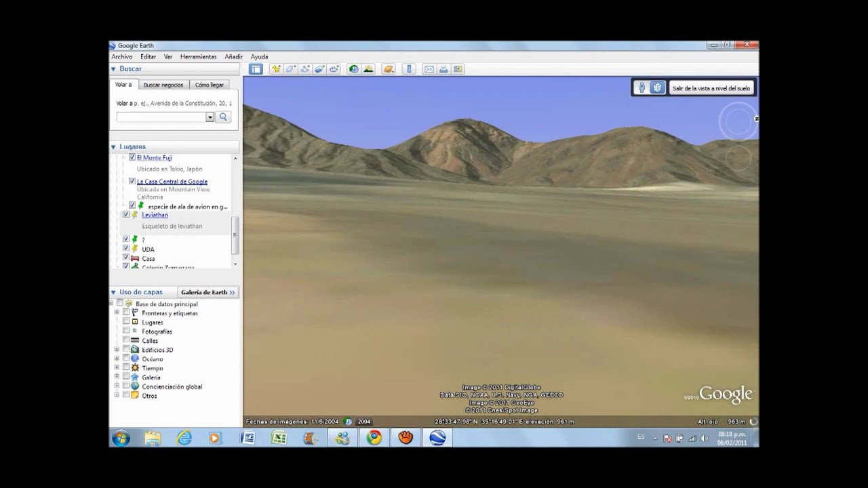Screen dimensions: 868x488
Task: Open the planet switcher icon
Action: click(x=389, y=69)
